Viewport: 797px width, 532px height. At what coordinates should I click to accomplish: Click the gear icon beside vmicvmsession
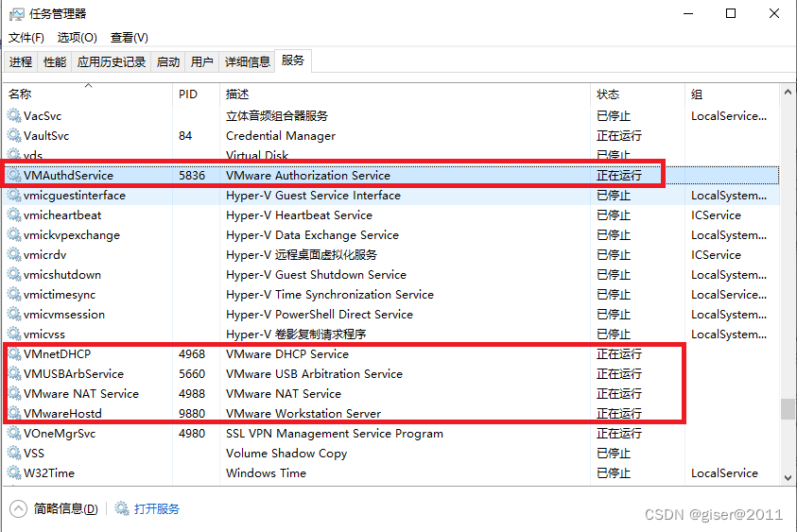click(x=14, y=314)
